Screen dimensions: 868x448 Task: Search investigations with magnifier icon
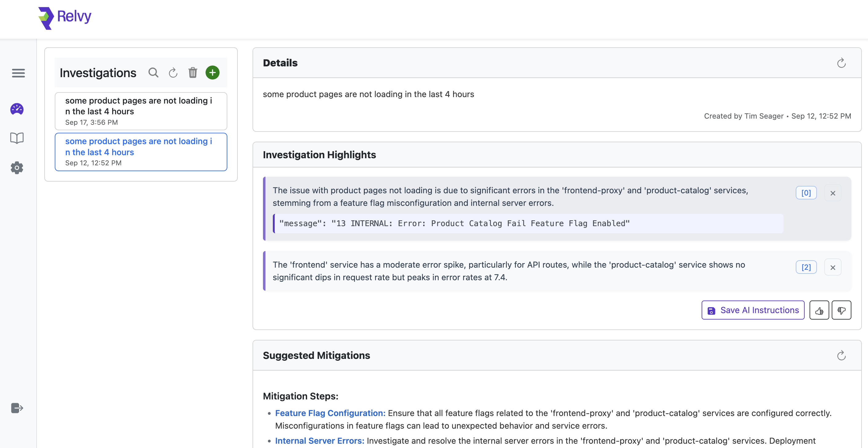click(x=153, y=73)
